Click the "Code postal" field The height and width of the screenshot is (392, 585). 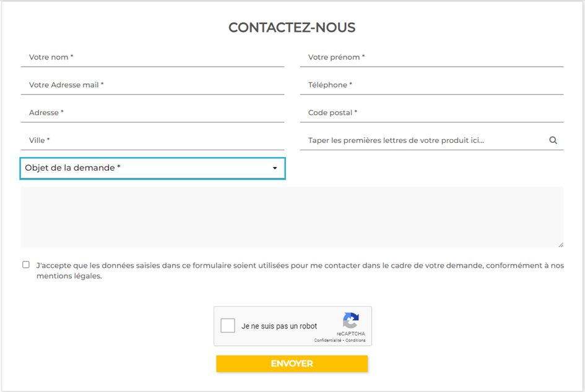431,113
